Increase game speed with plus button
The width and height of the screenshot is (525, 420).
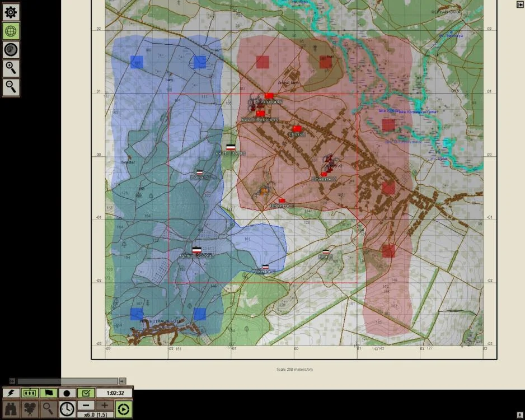(105, 405)
